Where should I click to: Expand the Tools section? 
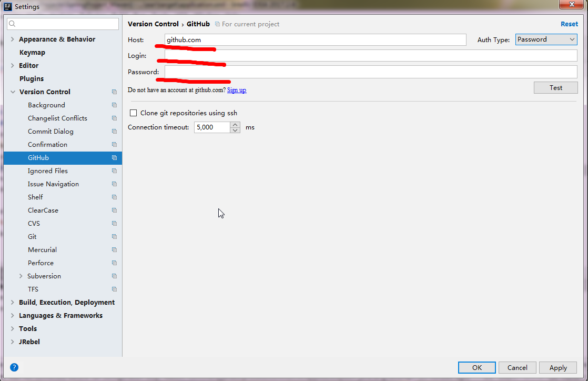[13, 328]
